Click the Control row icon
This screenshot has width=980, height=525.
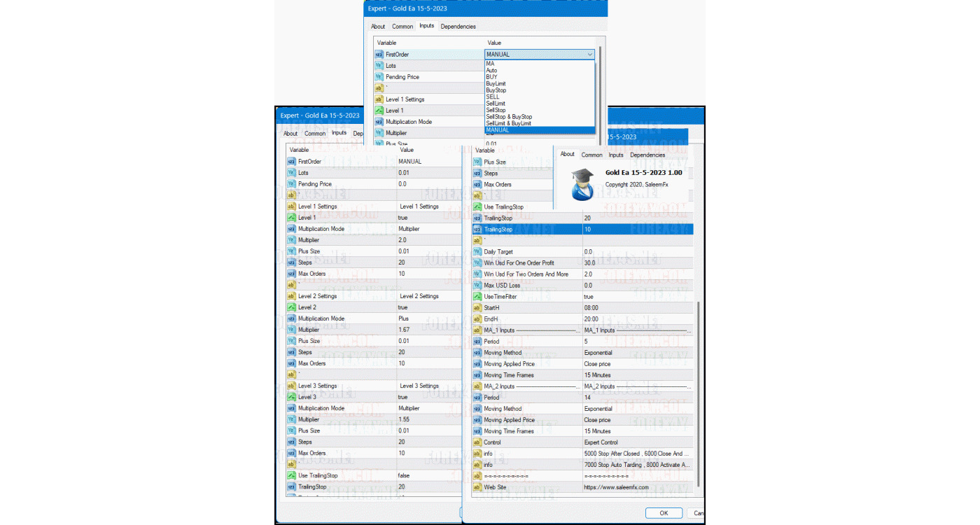[477, 442]
